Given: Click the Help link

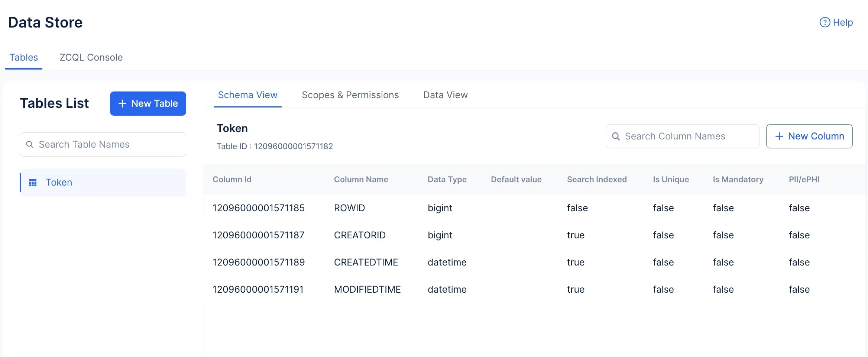Looking at the screenshot, I should coord(842,23).
